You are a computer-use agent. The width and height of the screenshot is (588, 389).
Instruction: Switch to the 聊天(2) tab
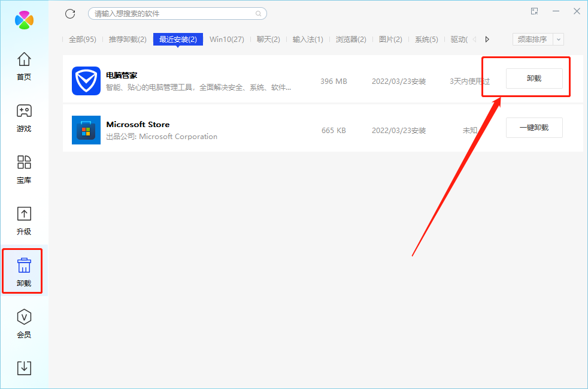click(268, 40)
